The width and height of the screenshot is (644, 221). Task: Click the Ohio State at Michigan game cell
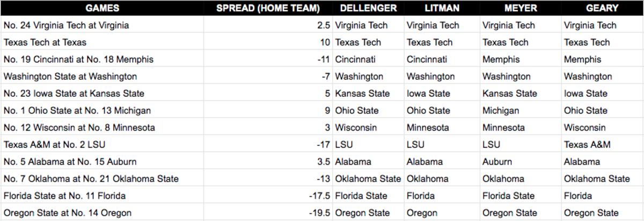pyautogui.click(x=77, y=111)
